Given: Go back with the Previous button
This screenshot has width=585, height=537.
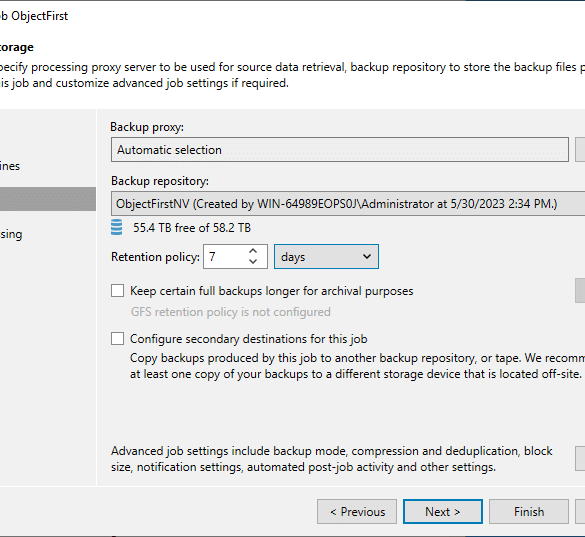Looking at the screenshot, I should coord(357,512).
